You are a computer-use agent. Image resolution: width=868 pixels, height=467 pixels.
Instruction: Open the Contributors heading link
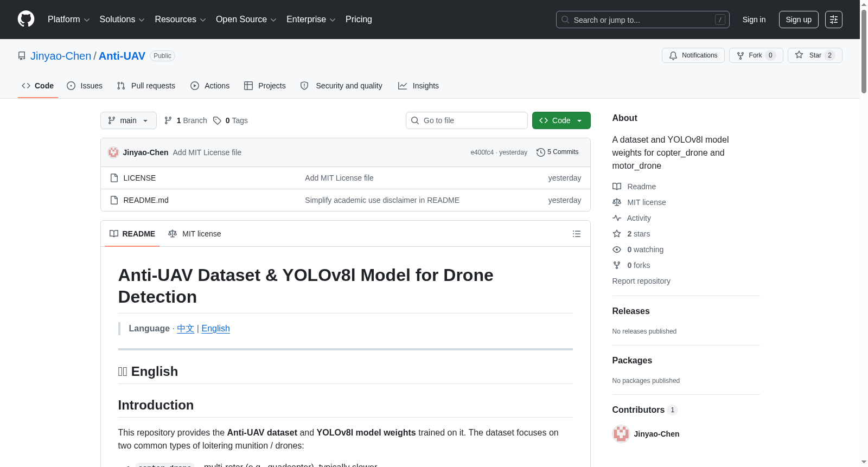coord(644,410)
